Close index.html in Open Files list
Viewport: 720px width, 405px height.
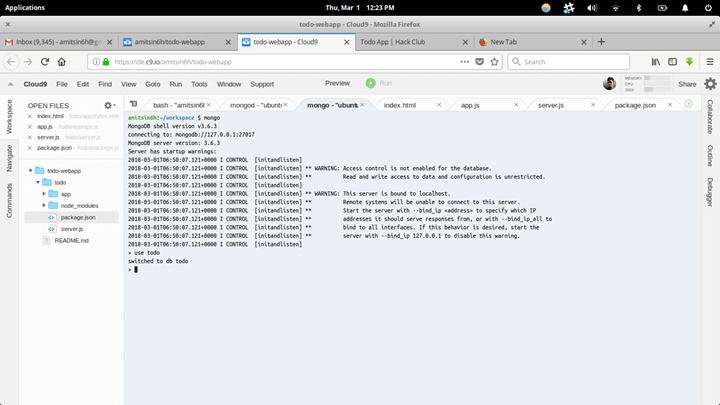pyautogui.click(x=30, y=116)
